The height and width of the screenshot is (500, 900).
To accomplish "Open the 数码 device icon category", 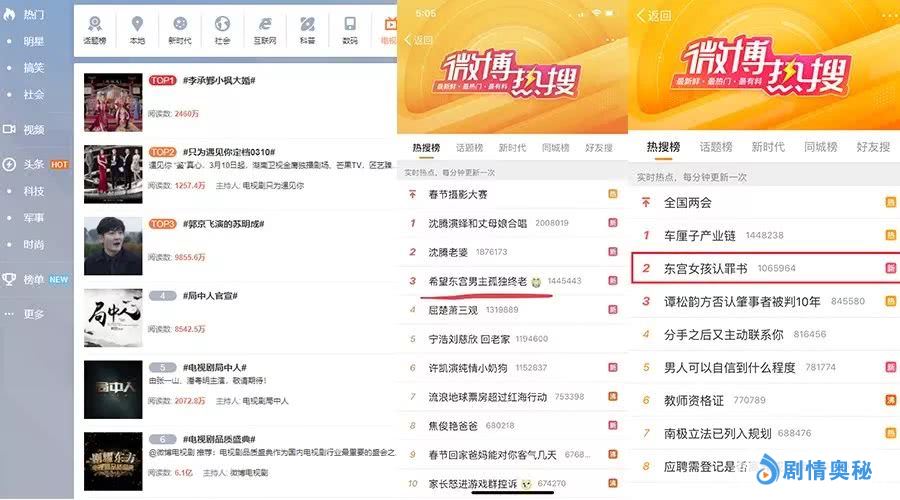I will click(x=350, y=28).
